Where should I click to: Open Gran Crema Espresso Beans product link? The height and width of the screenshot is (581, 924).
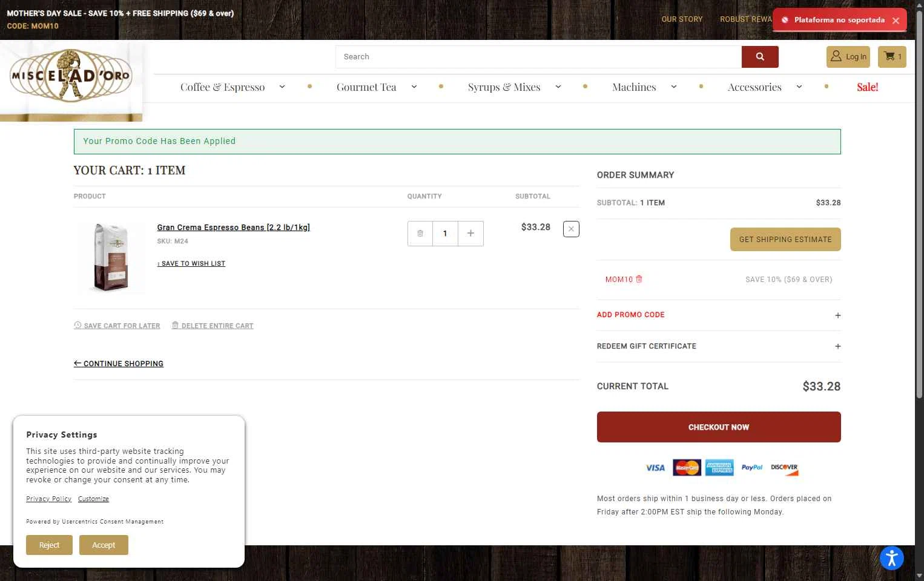[234, 228]
